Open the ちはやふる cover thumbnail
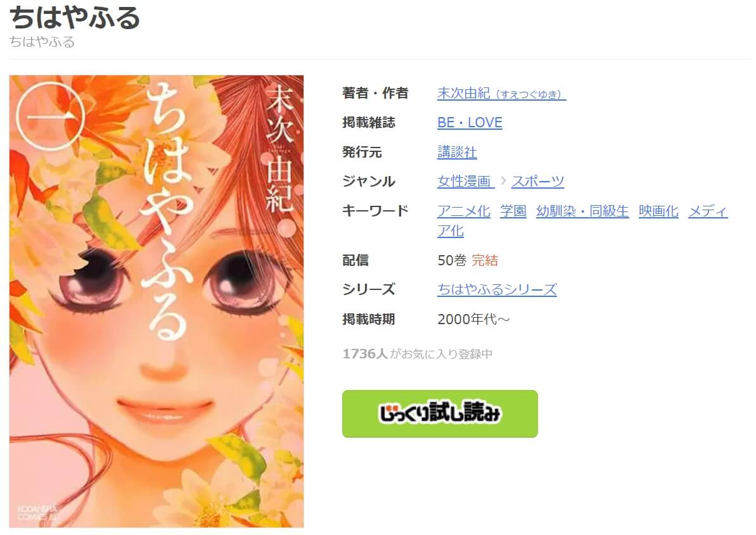This screenshot has width=756, height=535. (157, 301)
